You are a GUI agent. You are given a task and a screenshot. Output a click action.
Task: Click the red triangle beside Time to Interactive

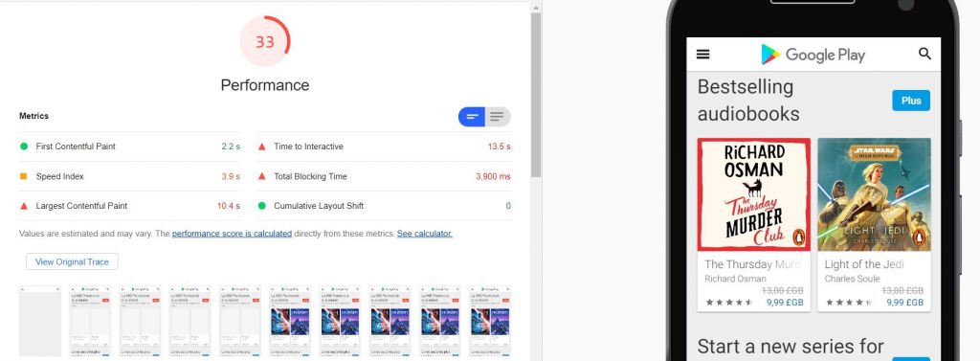(x=262, y=147)
